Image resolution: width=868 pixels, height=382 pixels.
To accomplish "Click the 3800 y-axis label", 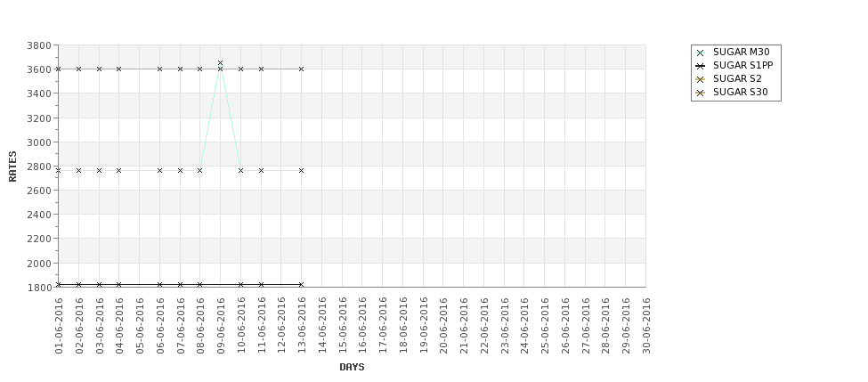I will pos(39,45).
